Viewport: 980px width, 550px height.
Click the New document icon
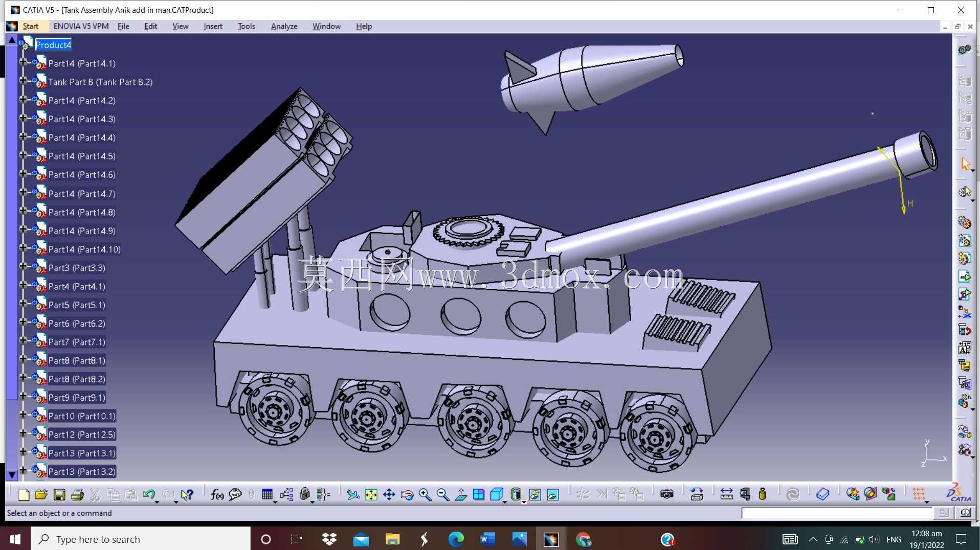tap(24, 494)
